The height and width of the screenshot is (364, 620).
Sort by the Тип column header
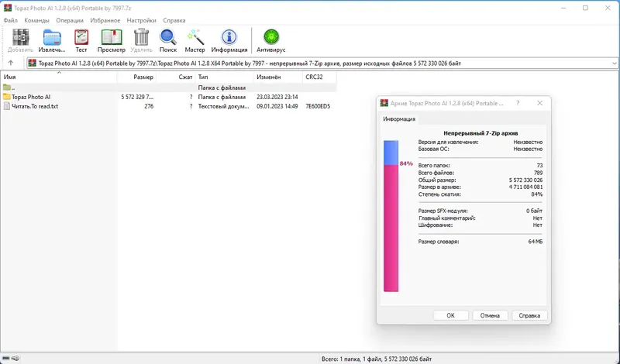coord(225,77)
